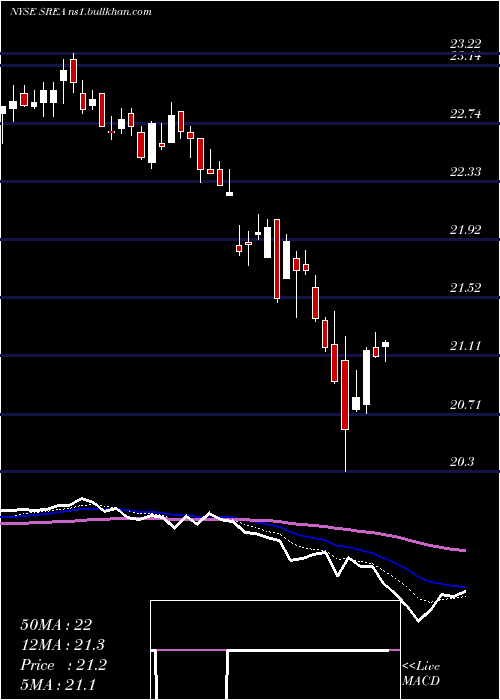Click the 21.52 price level label
Screen dimensions: 500x700
pyautogui.click(x=465, y=288)
